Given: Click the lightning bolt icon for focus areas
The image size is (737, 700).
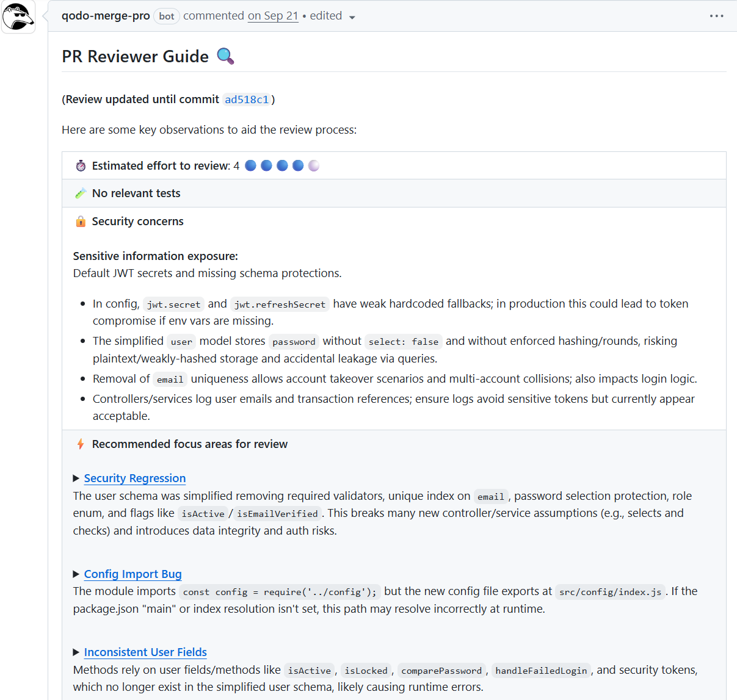Looking at the screenshot, I should click(x=80, y=444).
